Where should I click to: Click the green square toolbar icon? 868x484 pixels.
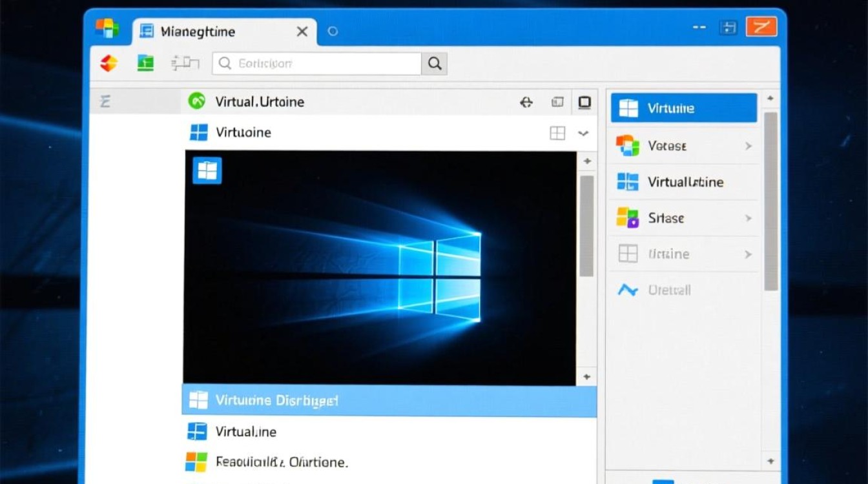click(145, 63)
